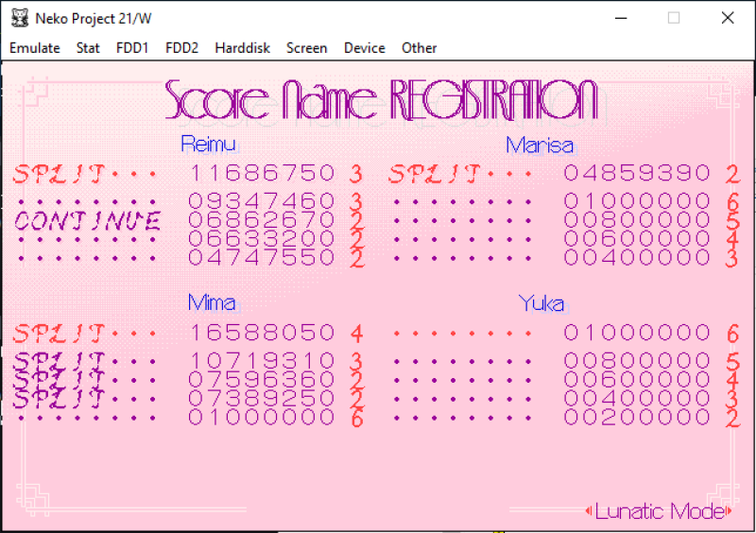
Task: Open the Emulate menu
Action: pyautogui.click(x=35, y=48)
